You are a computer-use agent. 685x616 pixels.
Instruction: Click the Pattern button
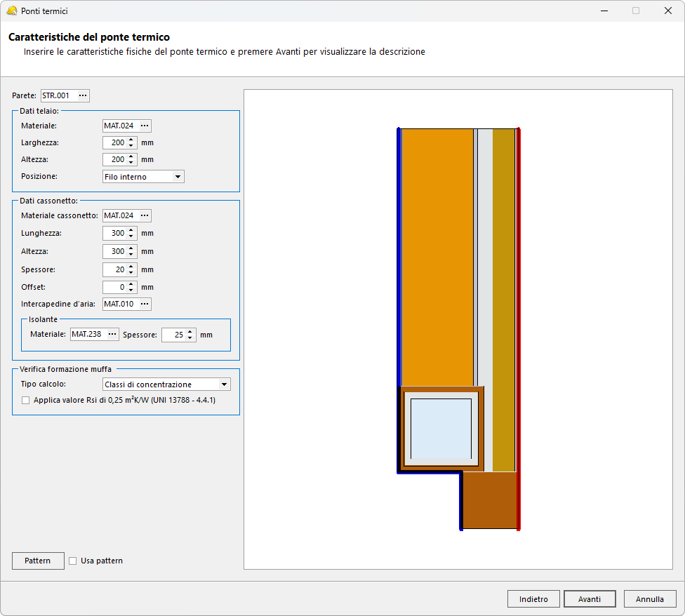(38, 561)
